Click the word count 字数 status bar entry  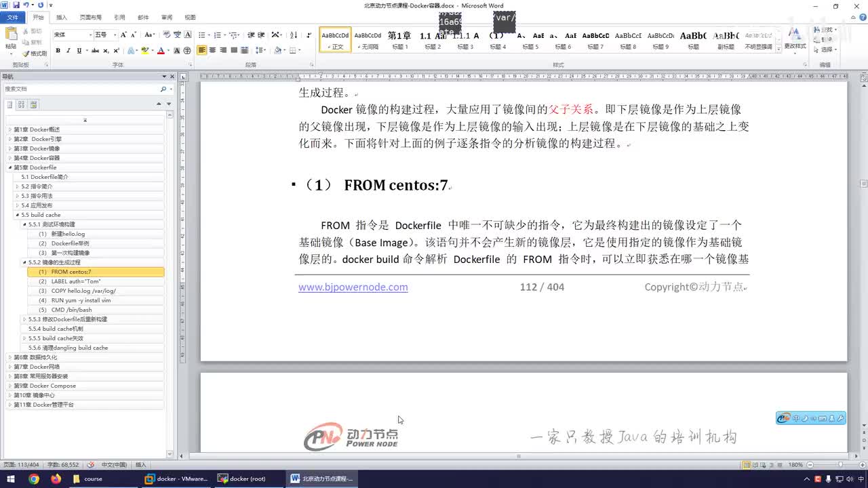click(x=63, y=465)
